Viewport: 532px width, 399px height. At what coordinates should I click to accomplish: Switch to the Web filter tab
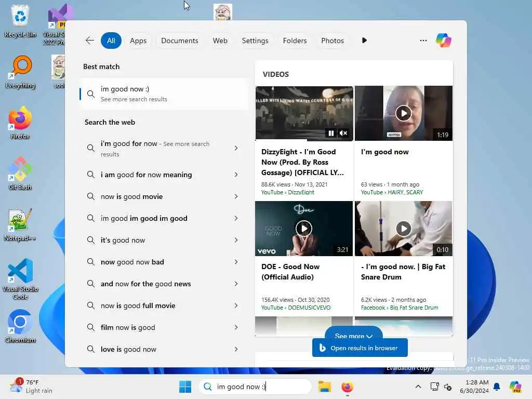point(220,41)
